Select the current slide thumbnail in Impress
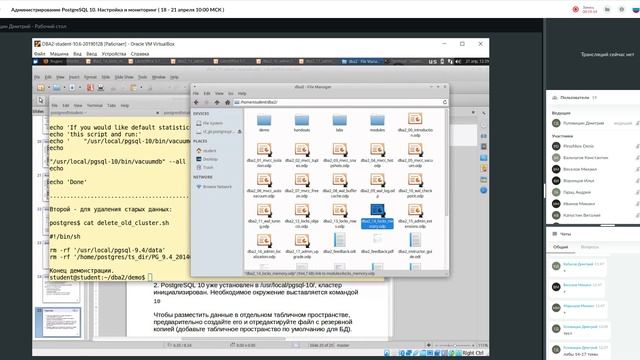The image size is (640, 360). coord(58,322)
